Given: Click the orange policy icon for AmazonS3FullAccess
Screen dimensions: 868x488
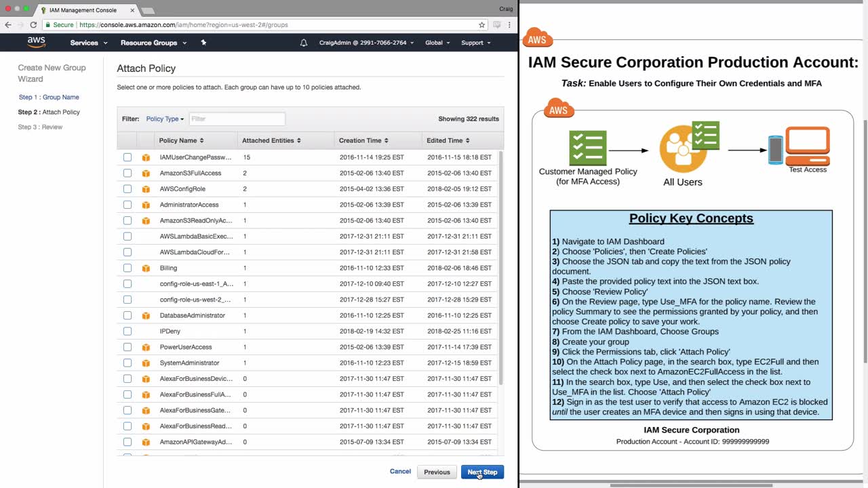Looking at the screenshot, I should 146,174.
